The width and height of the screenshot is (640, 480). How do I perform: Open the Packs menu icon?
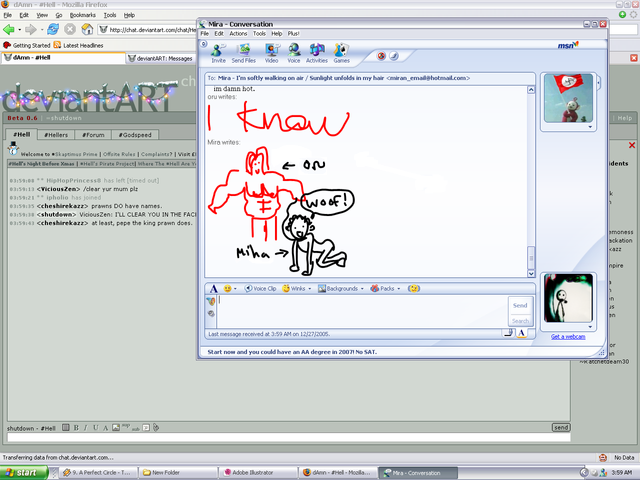coord(382,289)
